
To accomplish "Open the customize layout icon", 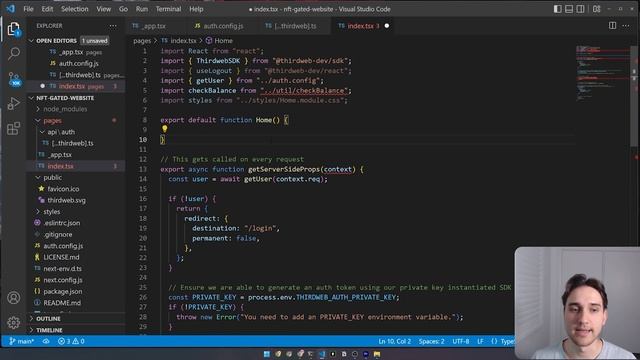I will point(596,9).
